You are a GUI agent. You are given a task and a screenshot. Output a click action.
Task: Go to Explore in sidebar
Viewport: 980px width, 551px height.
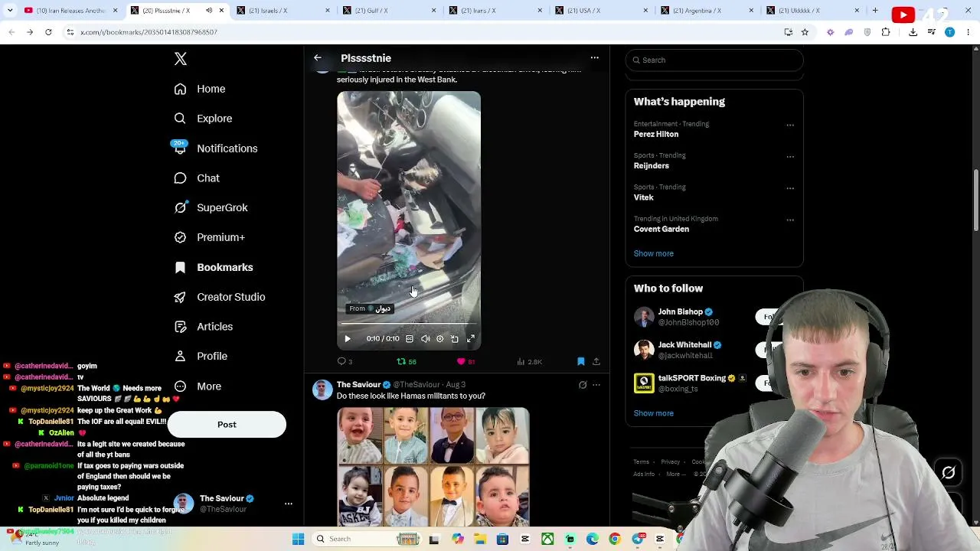pos(203,119)
